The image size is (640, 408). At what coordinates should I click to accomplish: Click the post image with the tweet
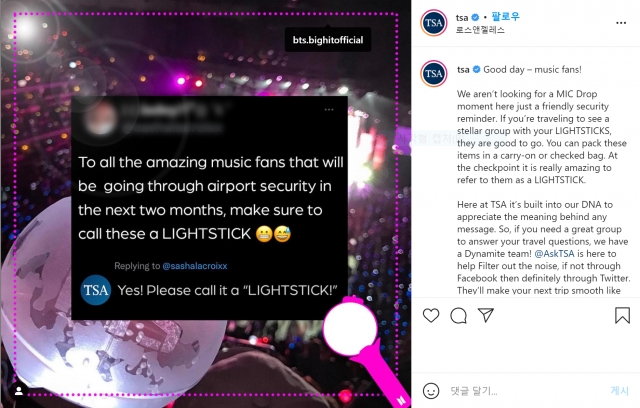point(206,204)
